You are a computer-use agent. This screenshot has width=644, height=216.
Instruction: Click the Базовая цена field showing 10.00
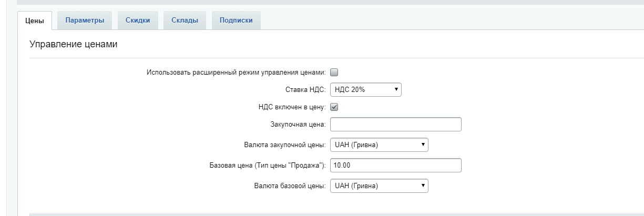[395, 166]
